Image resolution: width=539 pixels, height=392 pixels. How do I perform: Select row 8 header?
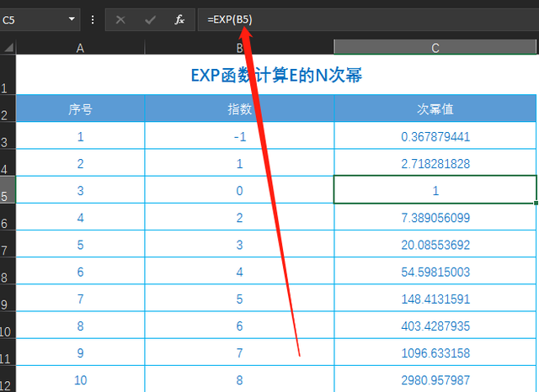pyautogui.click(x=8, y=273)
